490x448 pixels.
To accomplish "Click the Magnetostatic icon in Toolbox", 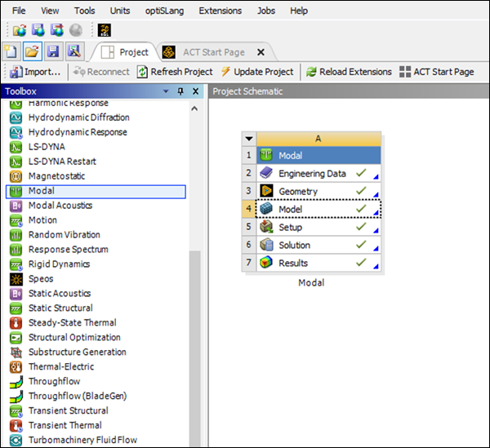I will tap(15, 176).
